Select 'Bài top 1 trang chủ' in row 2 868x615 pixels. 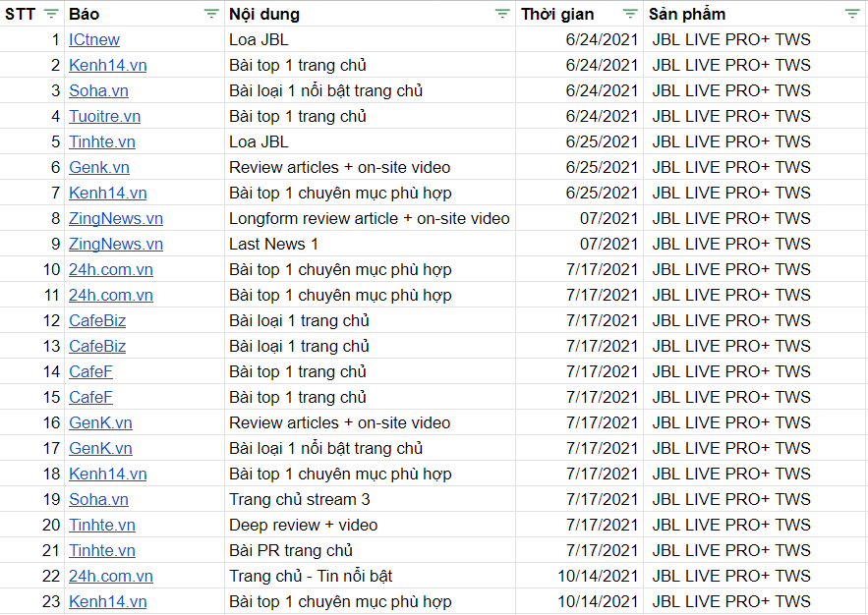click(370, 65)
